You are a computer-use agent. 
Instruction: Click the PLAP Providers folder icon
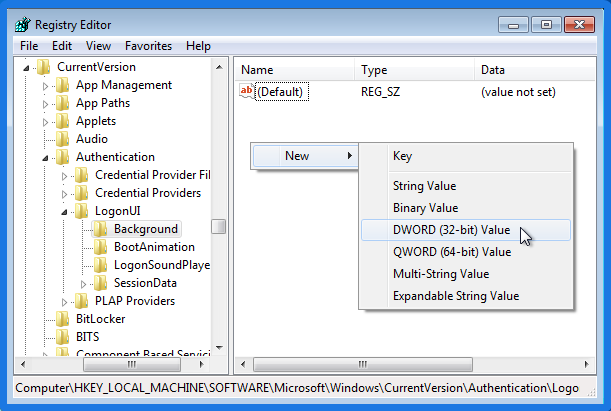coord(81,301)
